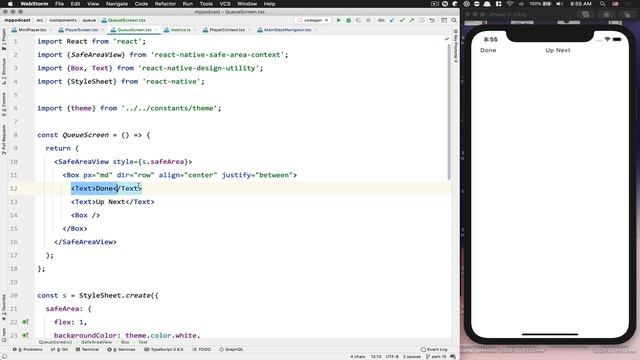The height and width of the screenshot is (360, 640).
Task: Click the UTF-8 encoding status entry
Action: 392,356
